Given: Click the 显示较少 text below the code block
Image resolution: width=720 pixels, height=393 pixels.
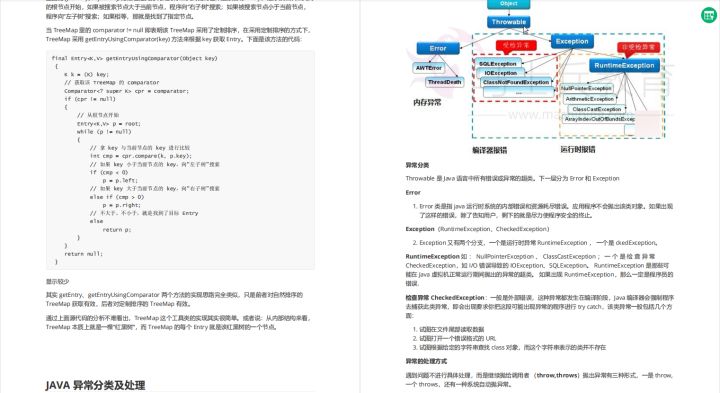Looking at the screenshot, I should point(57,281).
